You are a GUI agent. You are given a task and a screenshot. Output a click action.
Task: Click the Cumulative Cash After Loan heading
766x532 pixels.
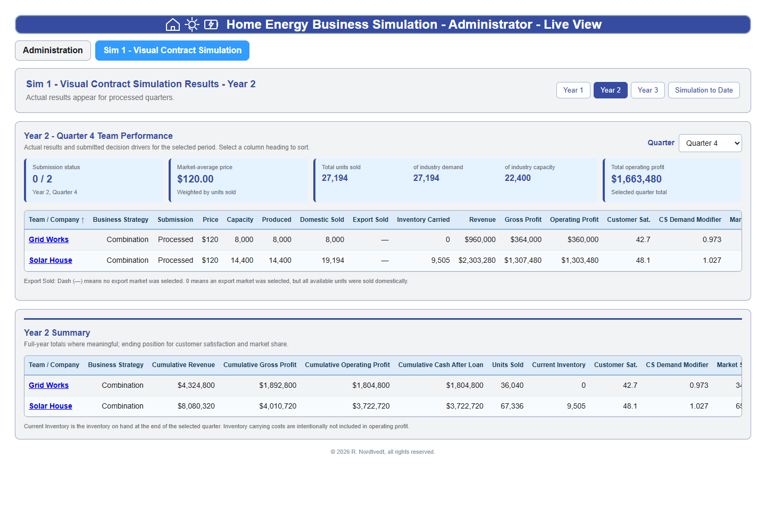tap(441, 365)
